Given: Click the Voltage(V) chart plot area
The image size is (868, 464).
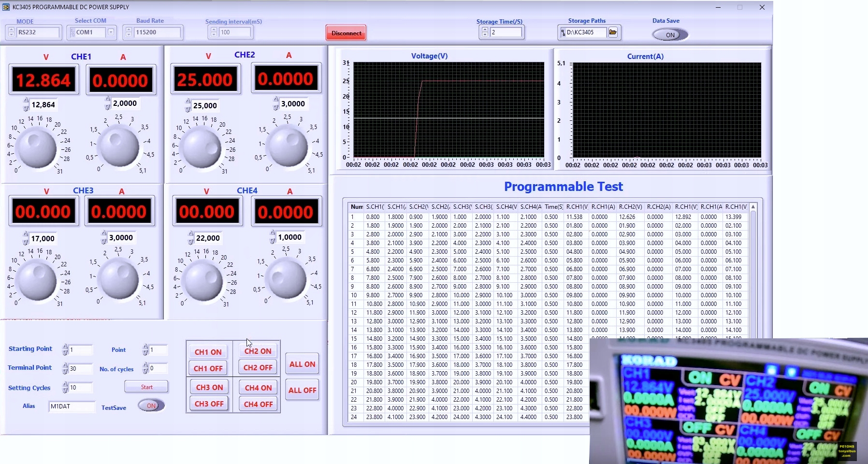Looking at the screenshot, I should tap(448, 110).
